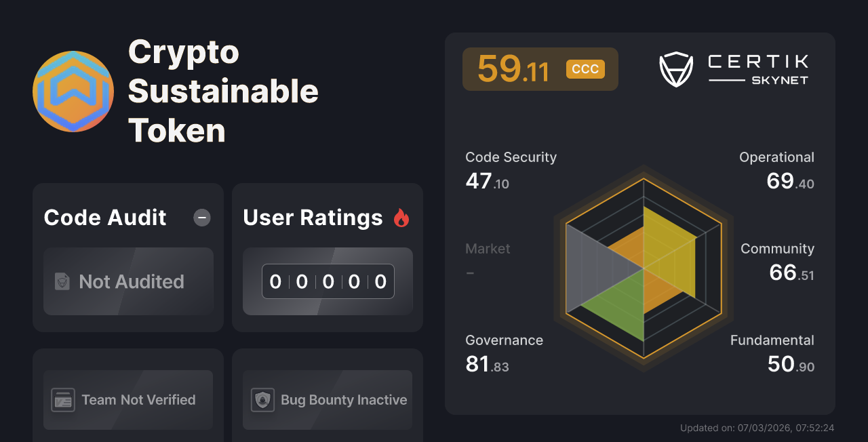Open the Updated on timestamp link

coord(757,428)
